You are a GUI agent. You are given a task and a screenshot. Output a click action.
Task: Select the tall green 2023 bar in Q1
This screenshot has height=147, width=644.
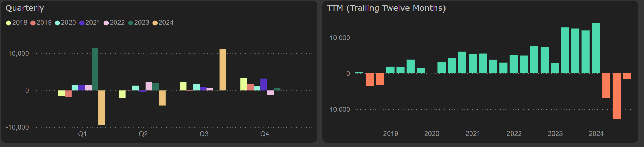tap(95, 69)
